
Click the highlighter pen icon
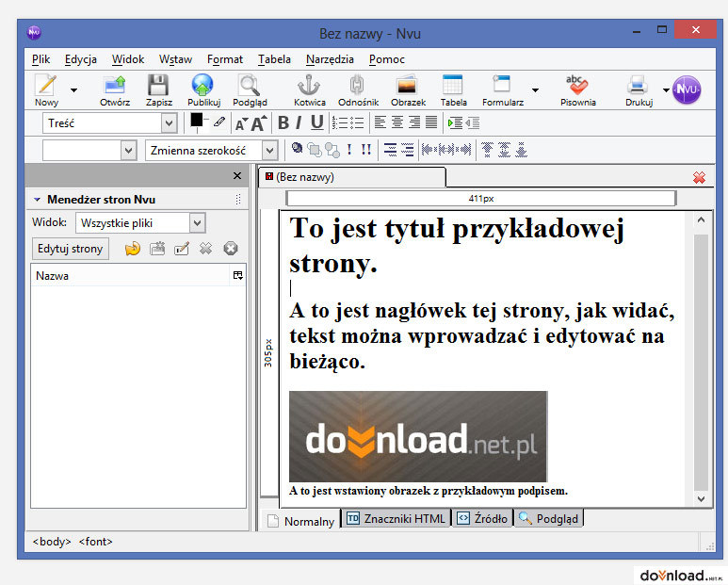pos(219,122)
